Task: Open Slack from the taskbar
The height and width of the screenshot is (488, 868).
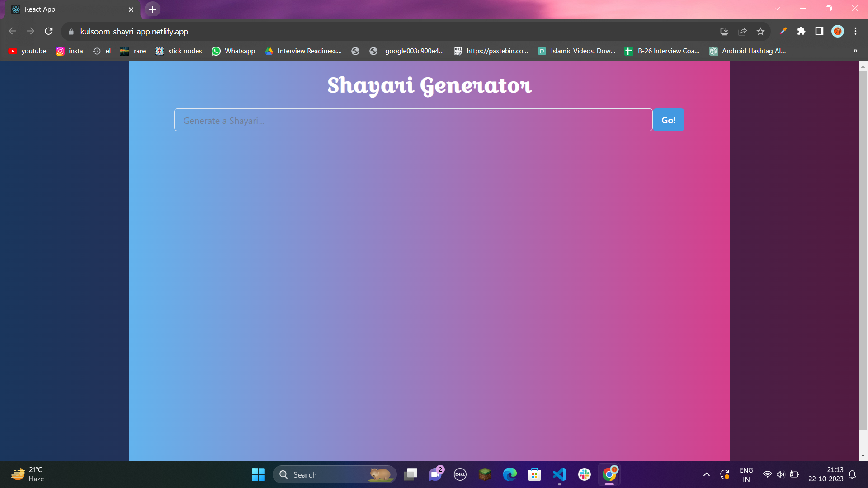Action: (x=584, y=474)
